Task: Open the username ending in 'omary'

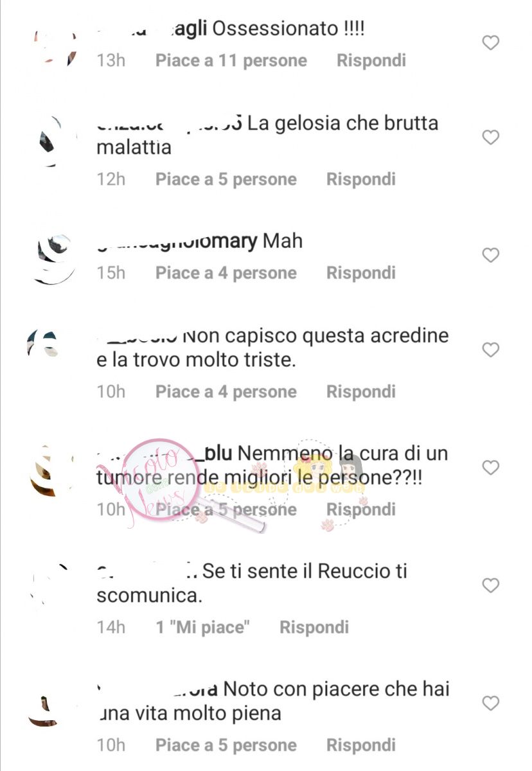Action: coord(177,242)
